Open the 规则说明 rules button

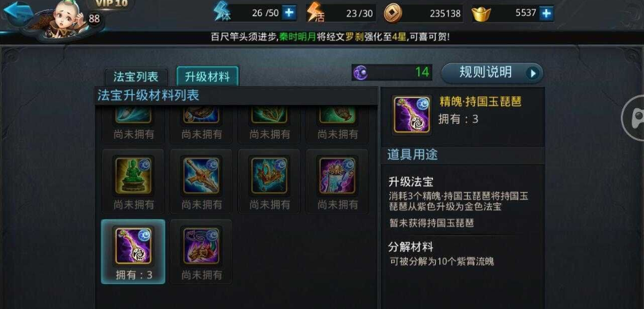492,73
